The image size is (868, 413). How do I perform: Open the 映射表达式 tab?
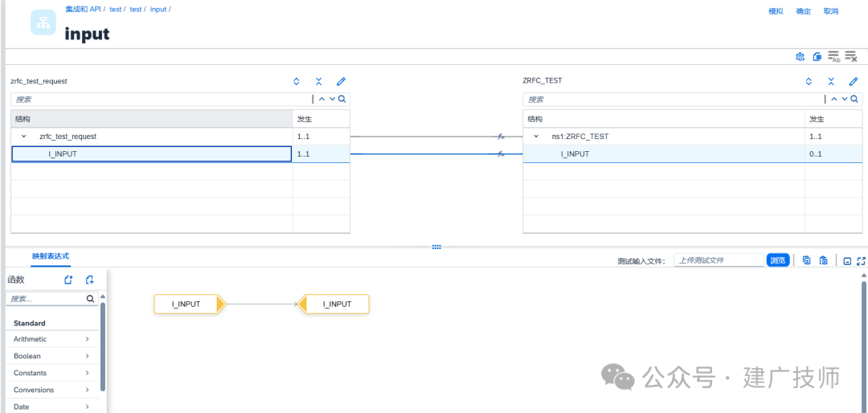51,256
